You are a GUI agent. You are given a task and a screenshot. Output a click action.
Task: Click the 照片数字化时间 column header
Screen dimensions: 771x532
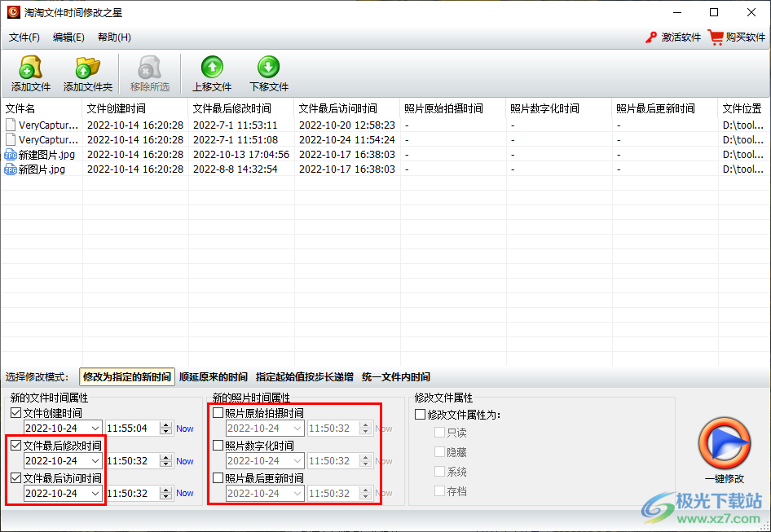[x=559, y=108]
